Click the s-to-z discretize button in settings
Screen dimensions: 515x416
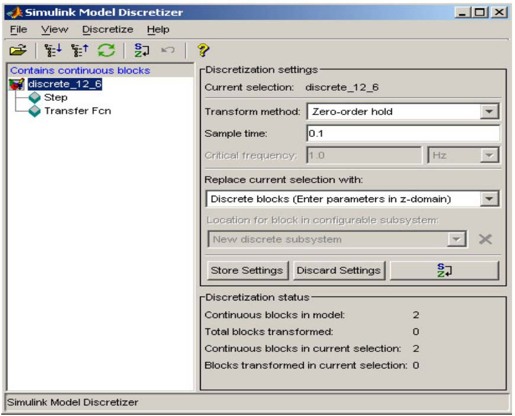pos(444,270)
